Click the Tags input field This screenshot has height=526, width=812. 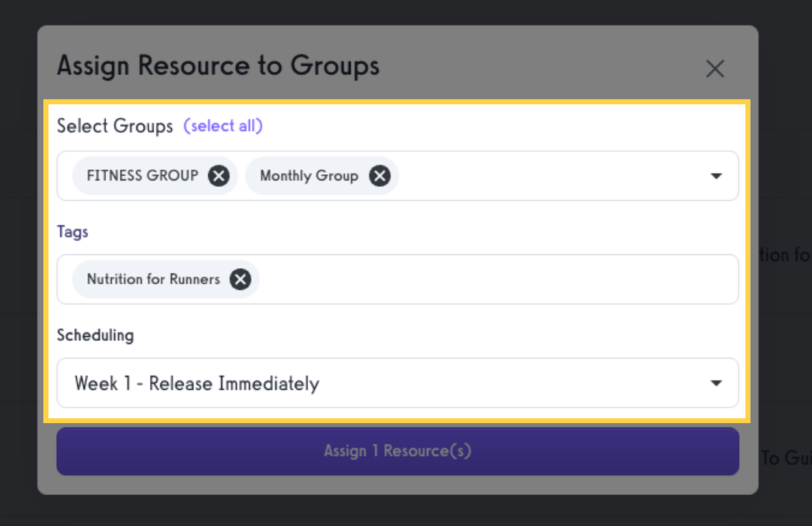point(479,279)
